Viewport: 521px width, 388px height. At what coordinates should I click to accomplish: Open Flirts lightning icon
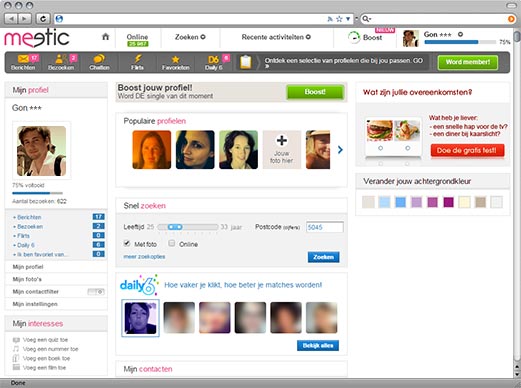138,59
